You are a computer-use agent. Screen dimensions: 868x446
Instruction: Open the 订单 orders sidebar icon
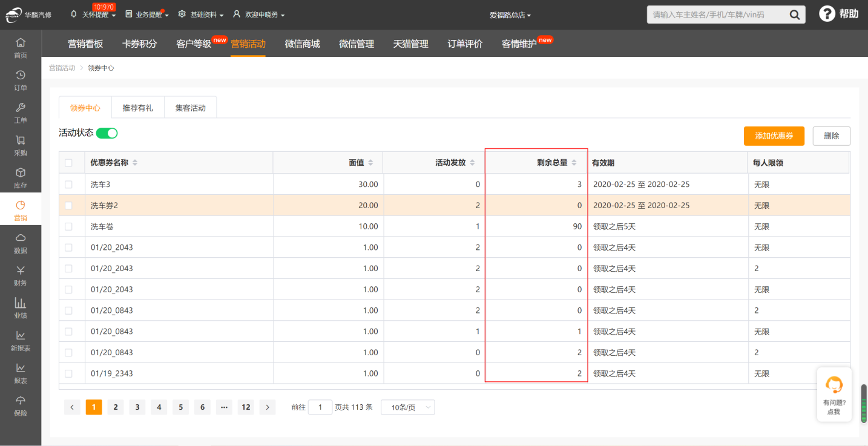point(21,80)
